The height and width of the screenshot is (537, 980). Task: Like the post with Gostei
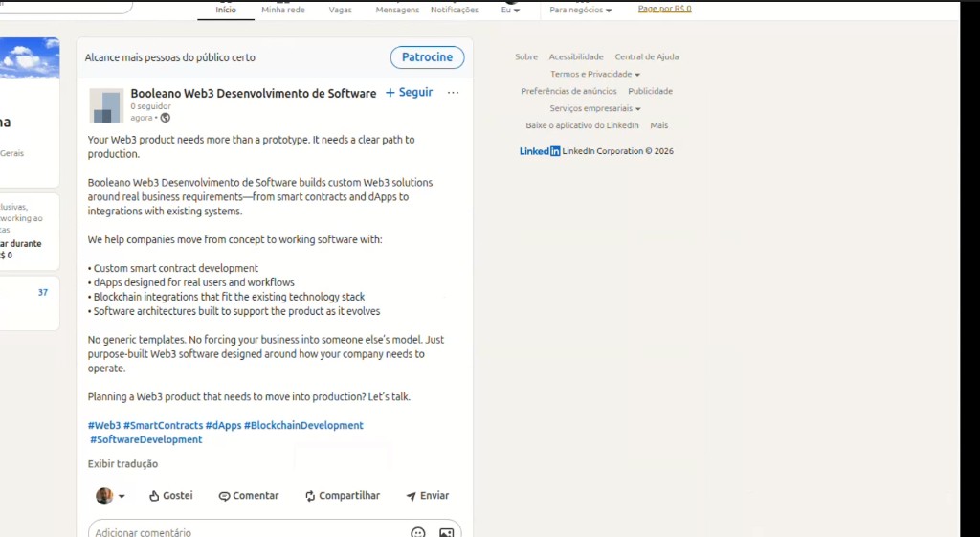click(170, 496)
